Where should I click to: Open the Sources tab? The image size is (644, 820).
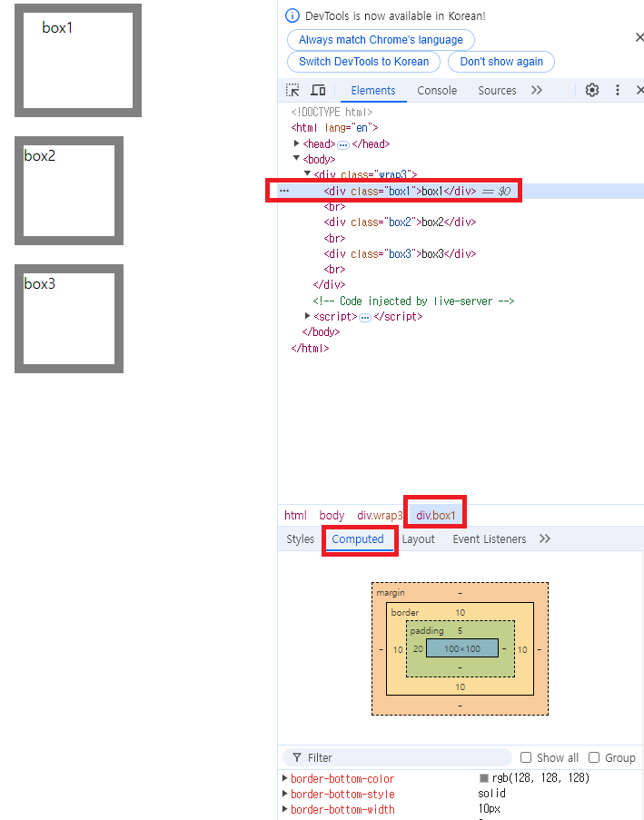[x=497, y=91]
